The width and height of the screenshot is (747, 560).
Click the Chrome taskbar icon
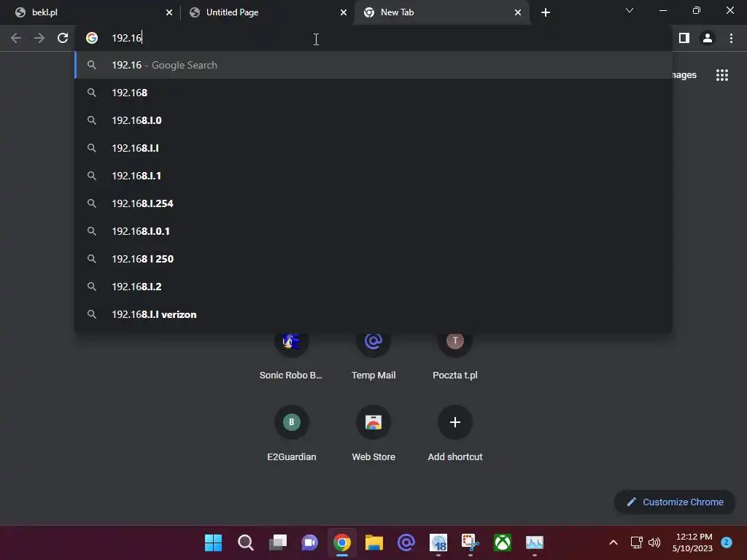(x=342, y=542)
